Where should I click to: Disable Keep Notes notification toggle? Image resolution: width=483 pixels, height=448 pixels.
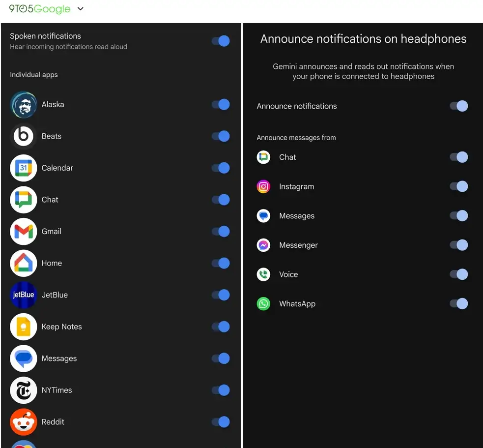[221, 327]
